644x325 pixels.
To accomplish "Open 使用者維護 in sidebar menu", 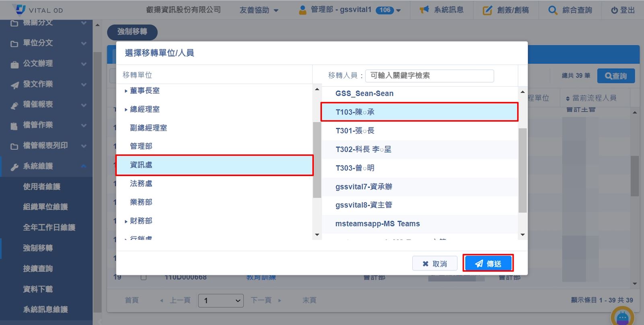I will point(41,186).
